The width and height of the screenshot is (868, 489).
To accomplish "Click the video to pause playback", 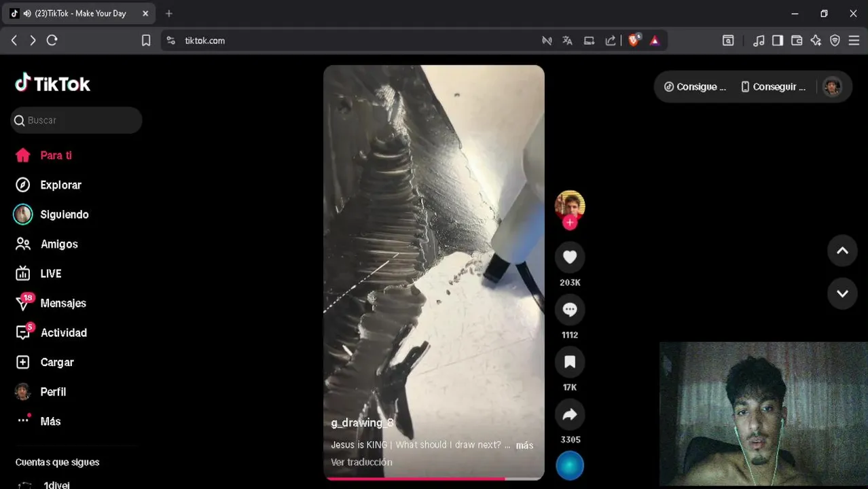I will (x=434, y=272).
